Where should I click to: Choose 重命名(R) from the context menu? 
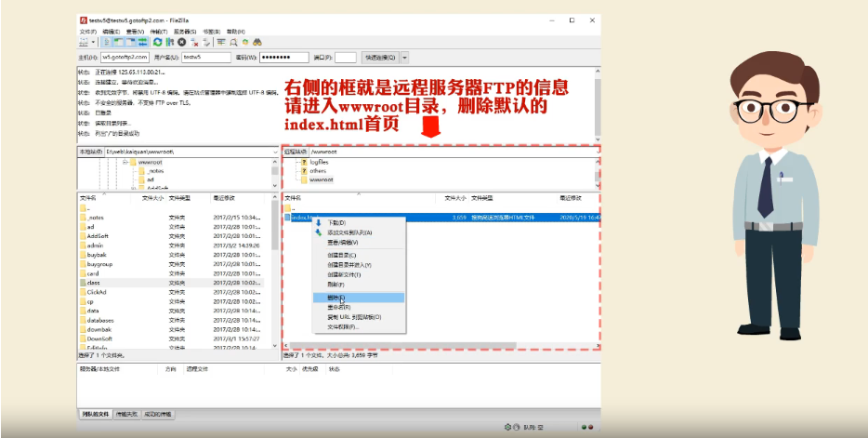click(337, 307)
